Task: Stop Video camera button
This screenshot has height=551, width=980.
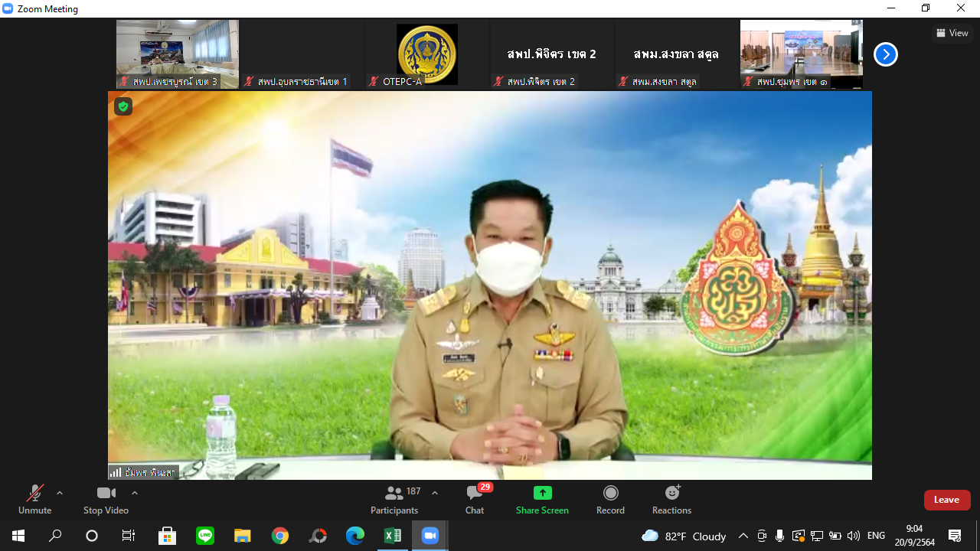Action: (x=106, y=500)
